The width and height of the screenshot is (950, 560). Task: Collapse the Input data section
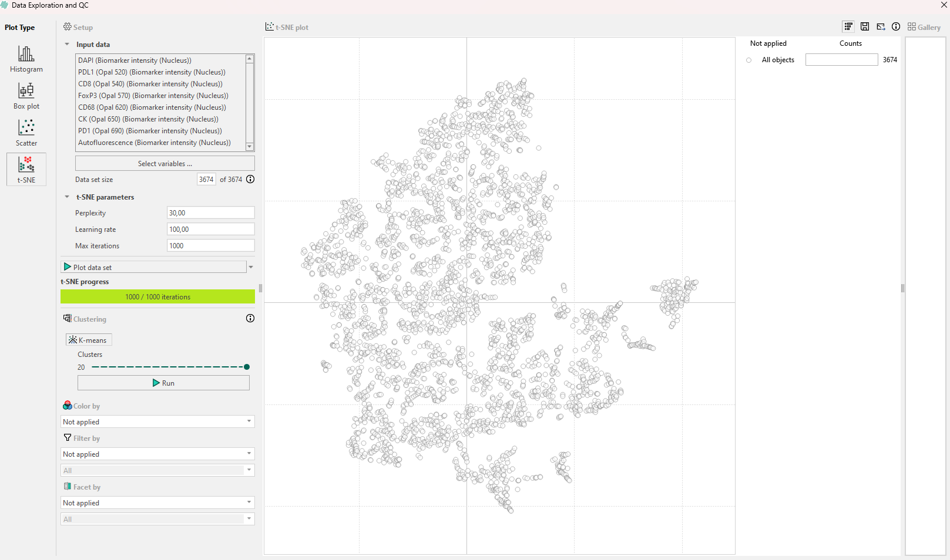[67, 44]
